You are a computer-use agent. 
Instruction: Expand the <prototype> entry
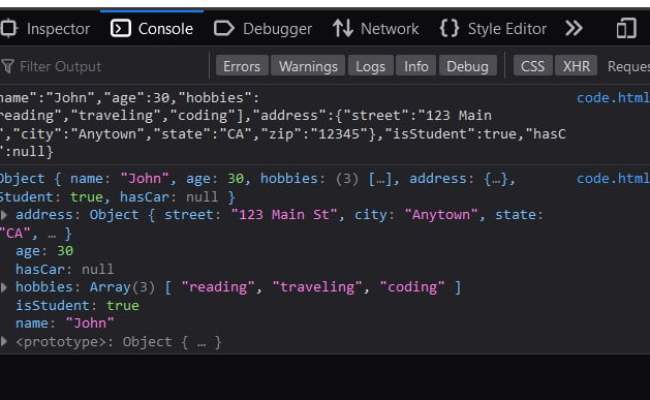4,342
